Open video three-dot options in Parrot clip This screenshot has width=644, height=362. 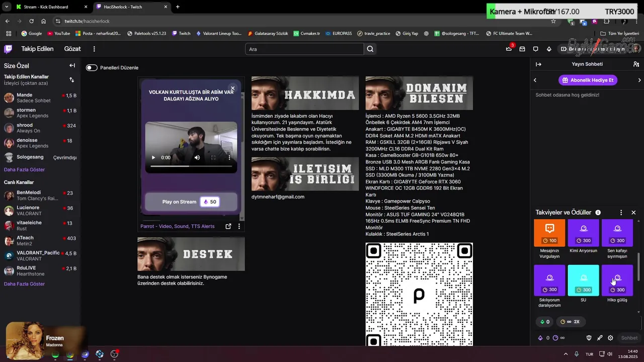pyautogui.click(x=229, y=157)
